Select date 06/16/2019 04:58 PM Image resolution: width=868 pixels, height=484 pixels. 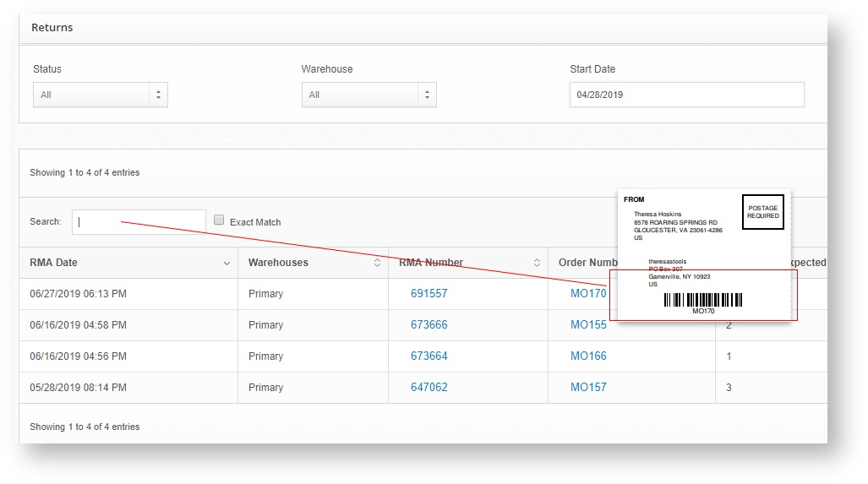click(78, 324)
